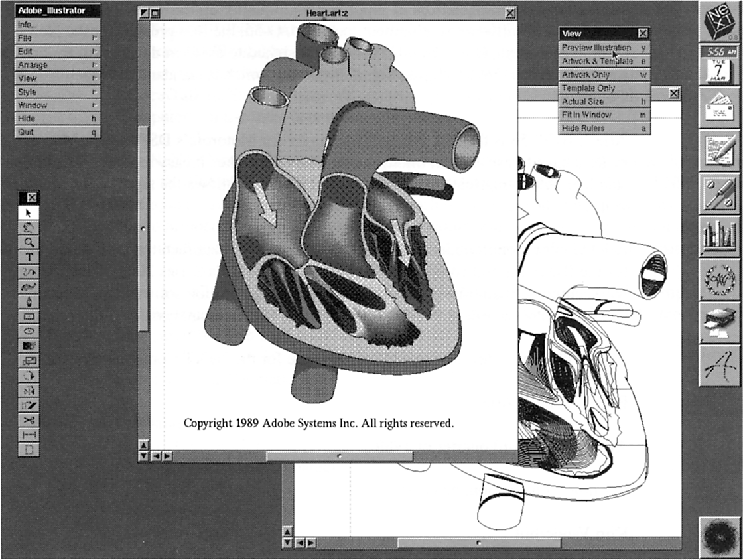
Task: Open the Mail icon in the dock
Action: (x=718, y=108)
